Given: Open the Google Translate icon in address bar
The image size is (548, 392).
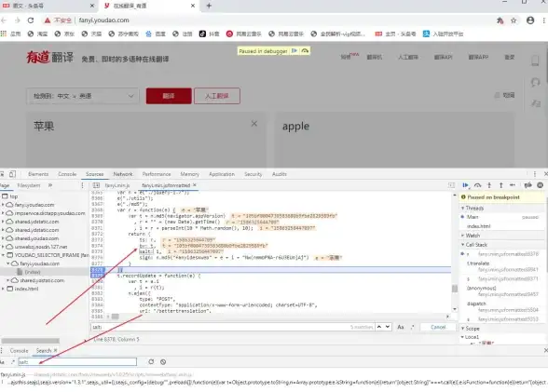Looking at the screenshot, I should pyautogui.click(x=500, y=20).
